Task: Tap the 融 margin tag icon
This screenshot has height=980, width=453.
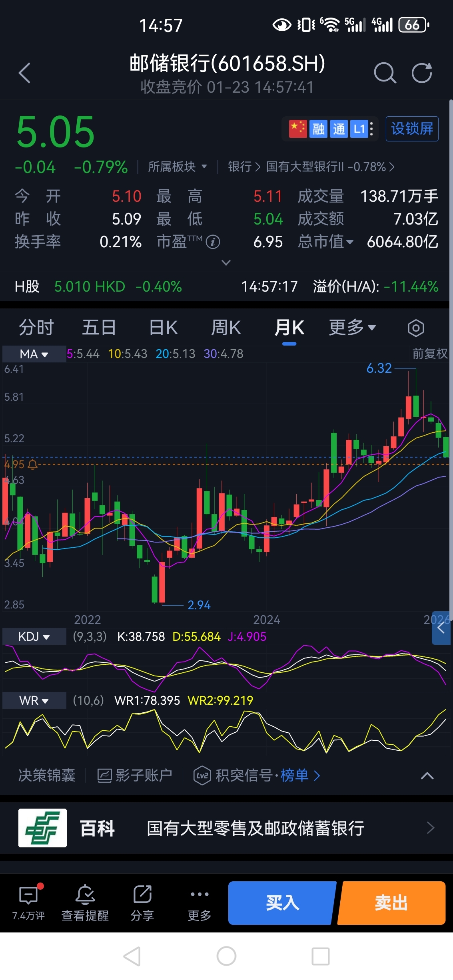Action: coord(318,129)
